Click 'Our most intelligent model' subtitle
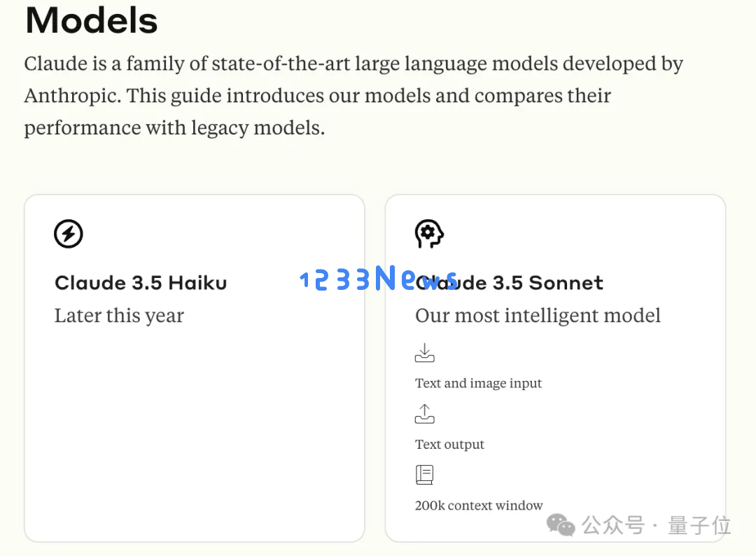The width and height of the screenshot is (756, 556). 538,316
